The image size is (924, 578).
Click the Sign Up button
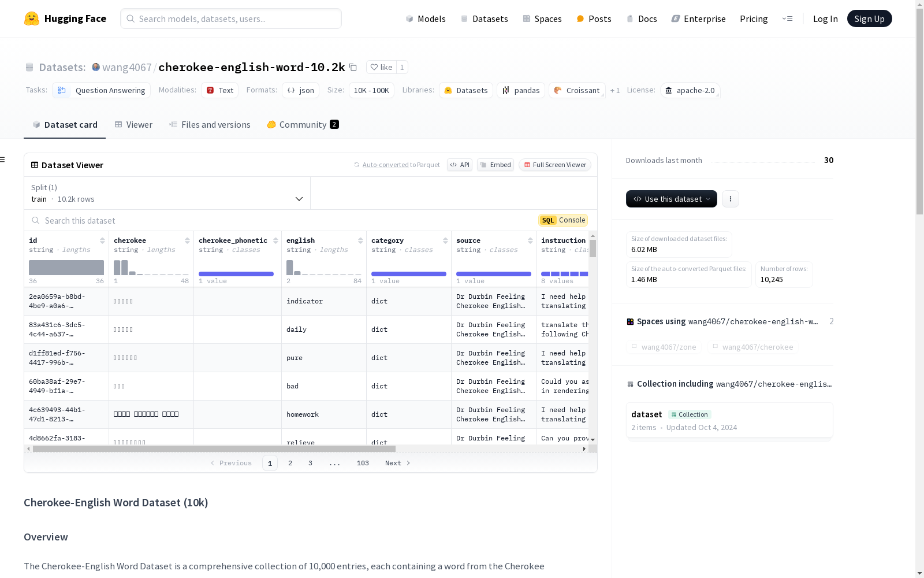tap(869, 18)
